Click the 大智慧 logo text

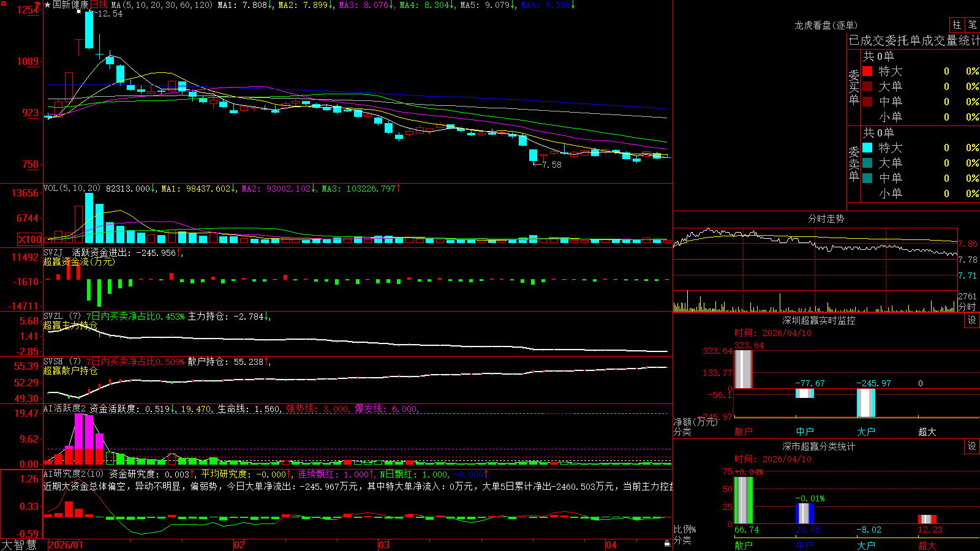point(19,545)
